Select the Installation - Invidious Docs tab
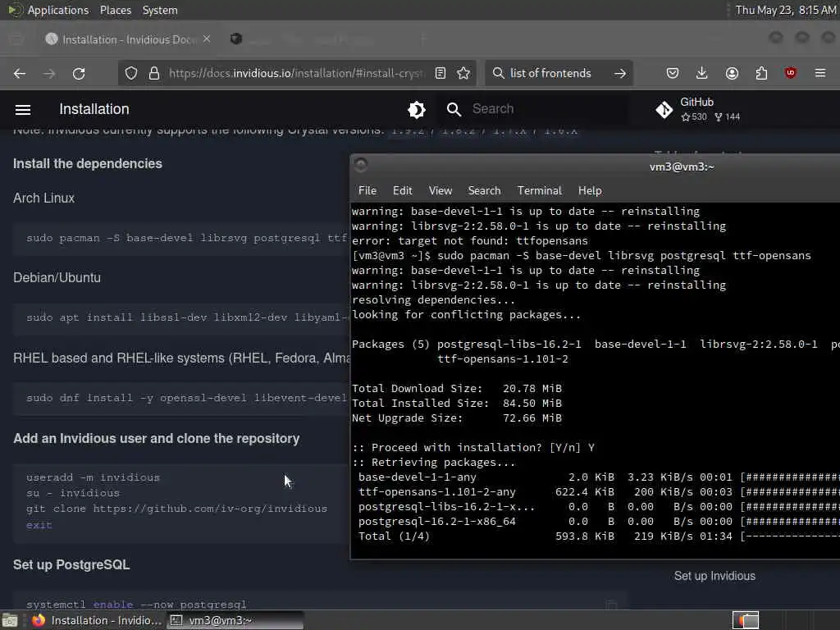Screen dimensions: 840x630 click(127, 39)
